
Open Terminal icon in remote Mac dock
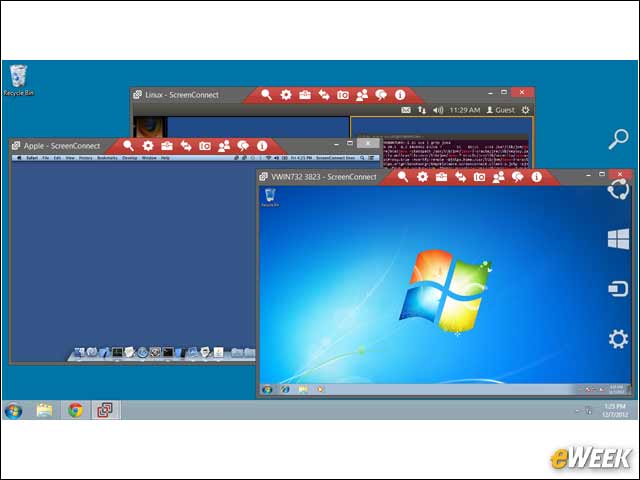[168, 352]
